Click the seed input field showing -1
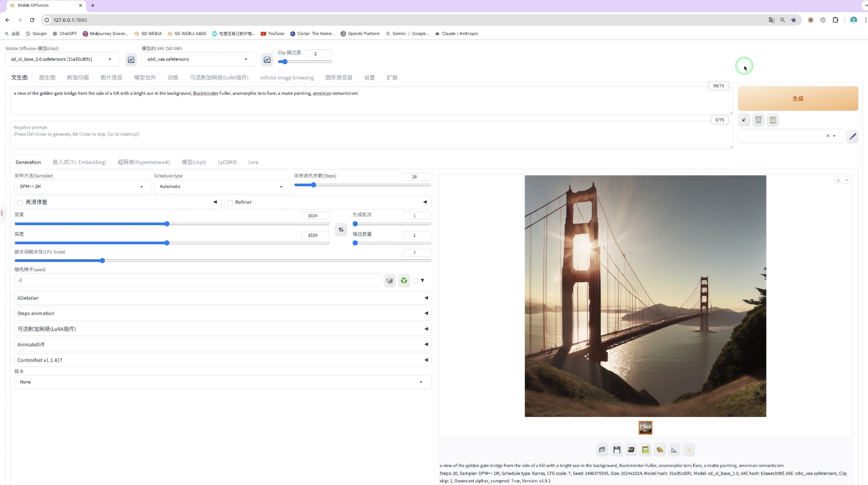The width and height of the screenshot is (868, 485). pos(197,281)
